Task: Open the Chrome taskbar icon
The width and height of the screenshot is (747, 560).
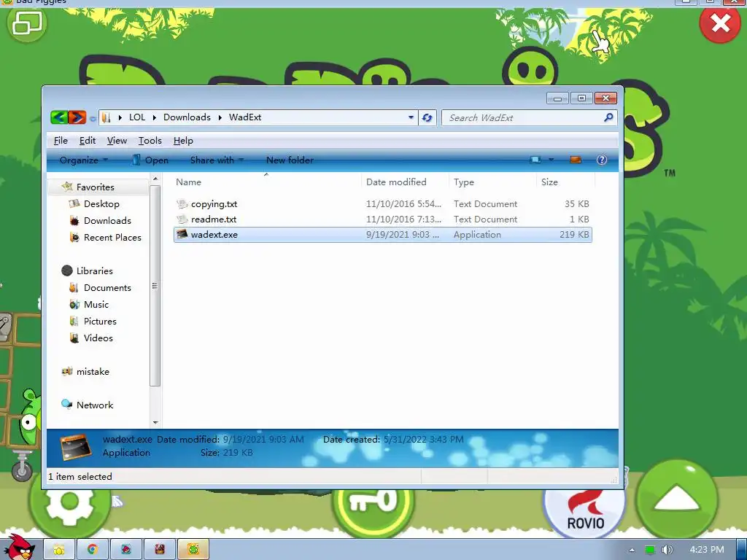Action: point(93,550)
